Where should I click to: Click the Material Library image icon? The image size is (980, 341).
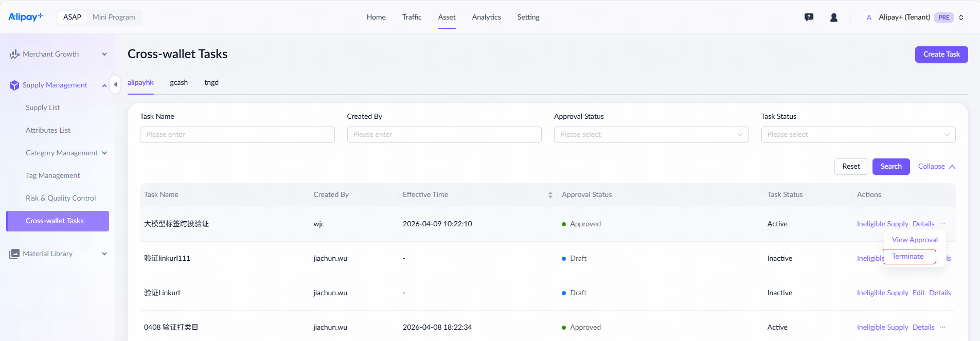pos(14,254)
